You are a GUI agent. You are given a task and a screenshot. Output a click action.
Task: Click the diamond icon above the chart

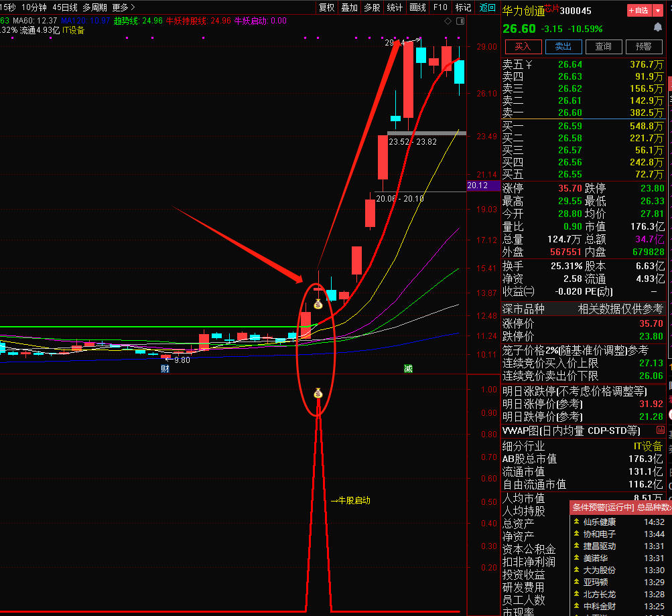[x=448, y=21]
